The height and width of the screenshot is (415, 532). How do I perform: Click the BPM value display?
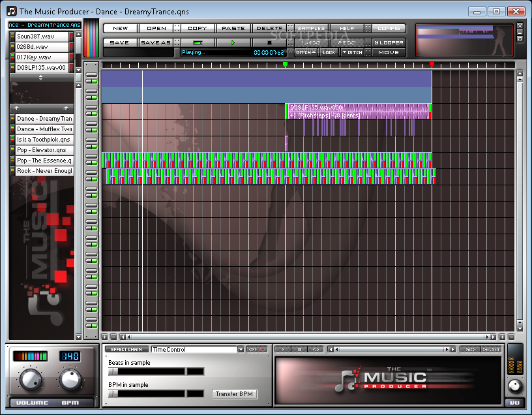[x=70, y=356]
